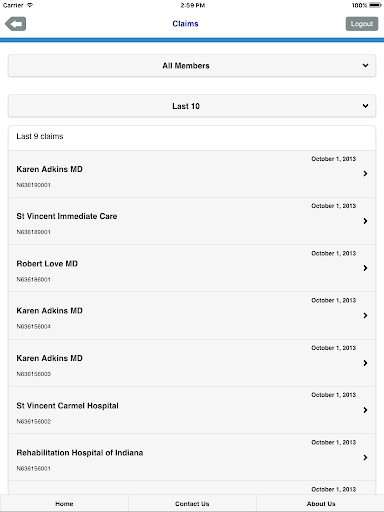Open Karen Adkins MD claim N636156004
This screenshot has width=384, height=512.
click(192, 316)
